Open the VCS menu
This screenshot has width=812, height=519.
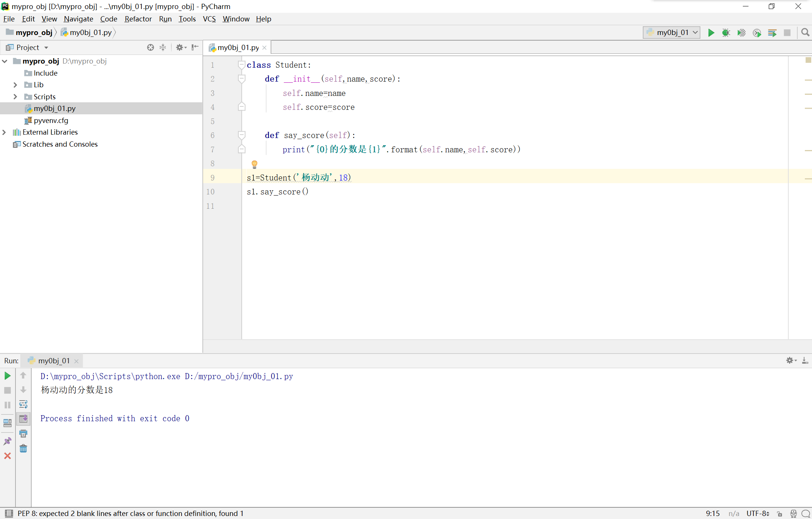(x=209, y=19)
